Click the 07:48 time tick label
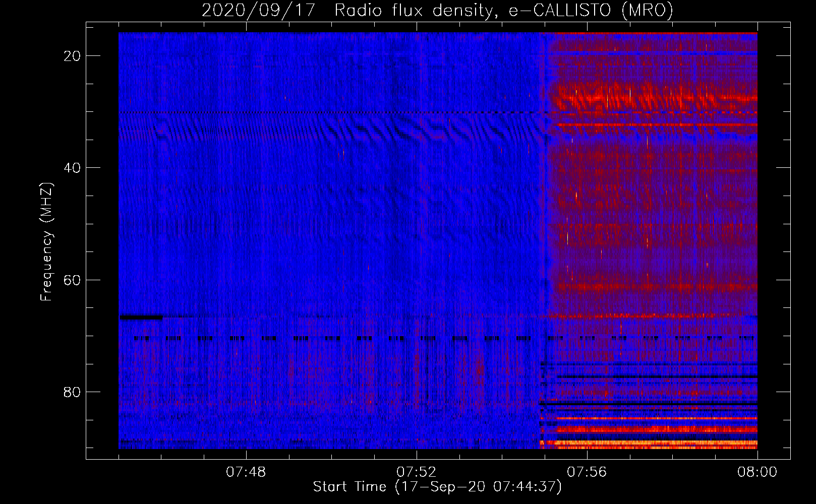The height and width of the screenshot is (504, 816). 246,472
